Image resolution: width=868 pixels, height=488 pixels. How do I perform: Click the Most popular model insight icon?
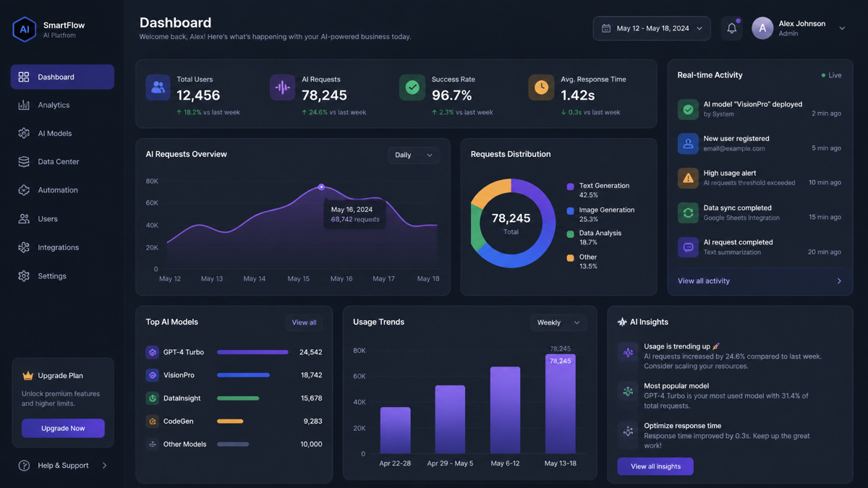pos(628,392)
